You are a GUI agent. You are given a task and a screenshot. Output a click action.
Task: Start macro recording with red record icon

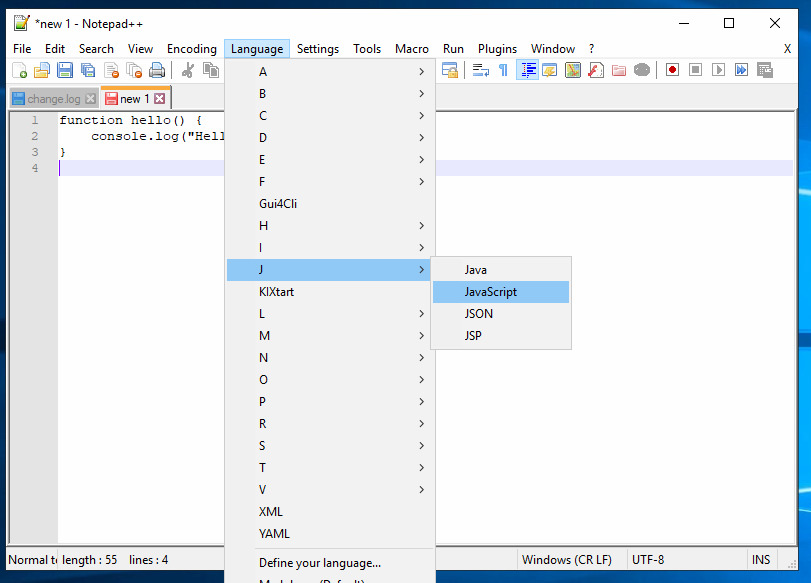pyautogui.click(x=672, y=70)
